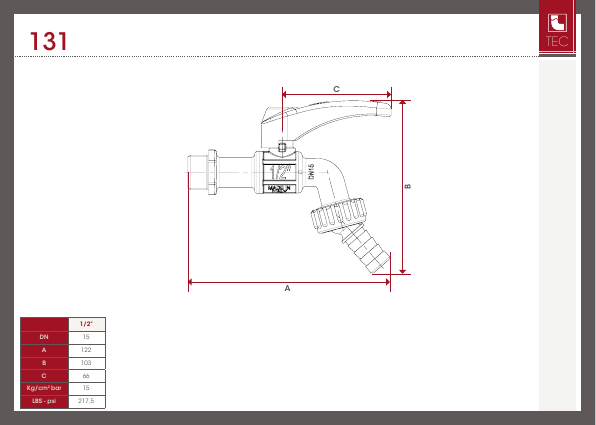Select the LBS - psi row label

(44, 401)
